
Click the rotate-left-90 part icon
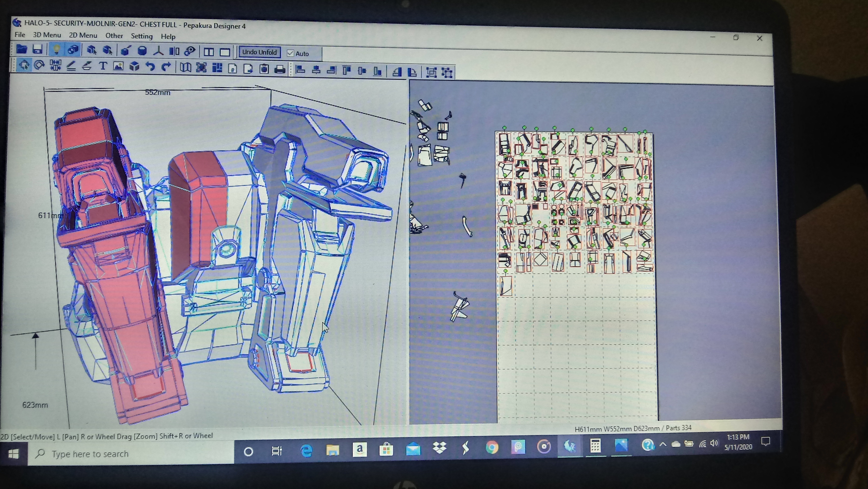click(x=397, y=72)
